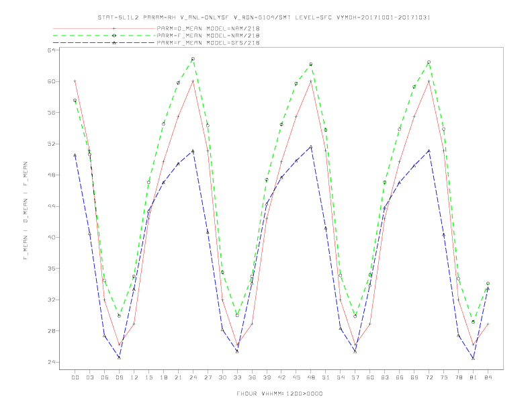Screen dimensions: 532x411
Task: Click x-axis forecast hour label 27
Action: click(208, 377)
